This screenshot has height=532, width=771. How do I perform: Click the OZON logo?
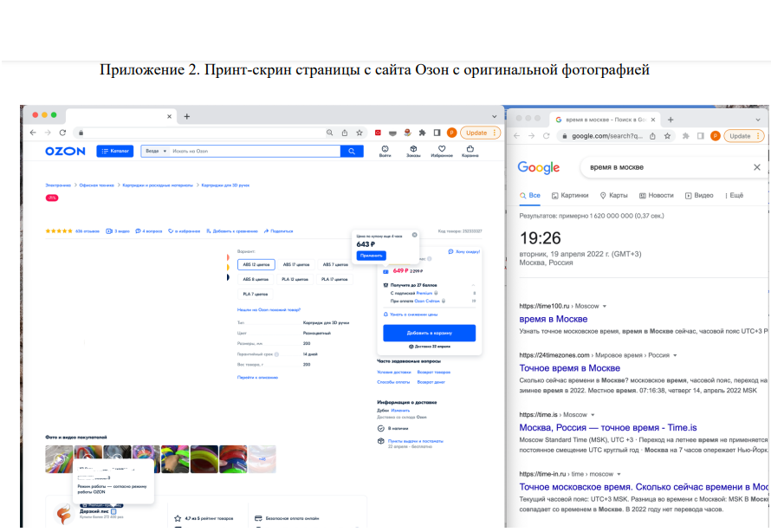tap(65, 152)
